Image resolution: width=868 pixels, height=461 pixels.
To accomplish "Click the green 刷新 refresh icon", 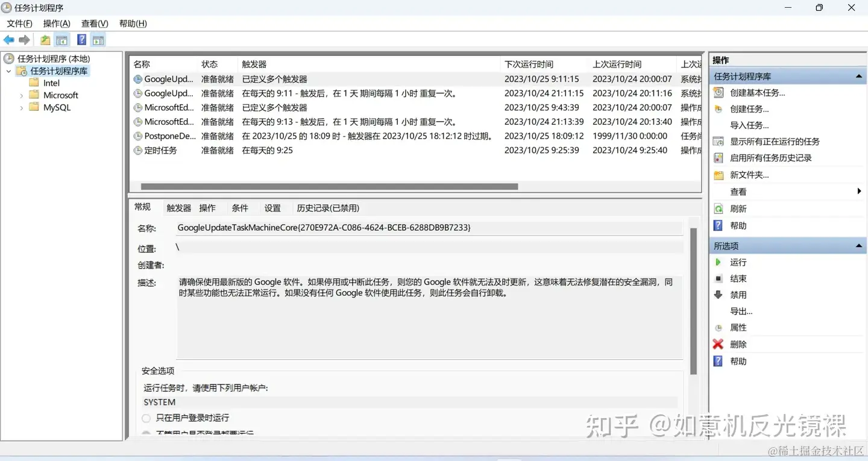I will click(718, 209).
